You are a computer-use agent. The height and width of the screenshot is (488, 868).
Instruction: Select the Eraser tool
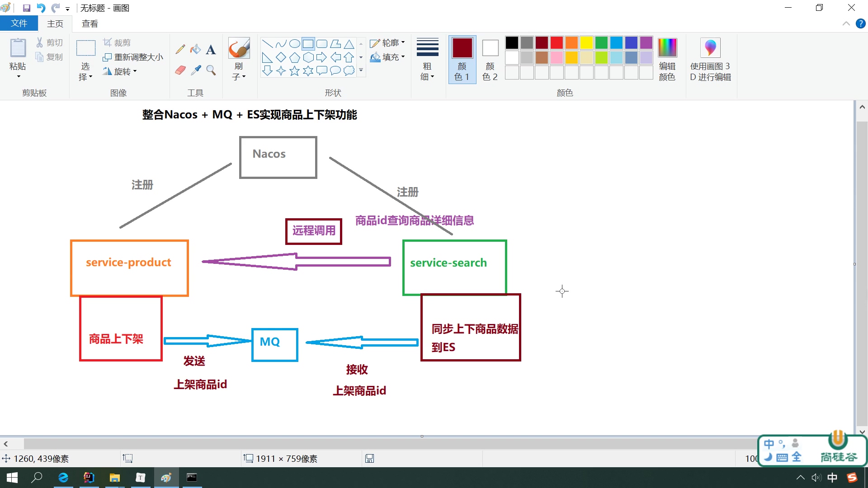(180, 70)
